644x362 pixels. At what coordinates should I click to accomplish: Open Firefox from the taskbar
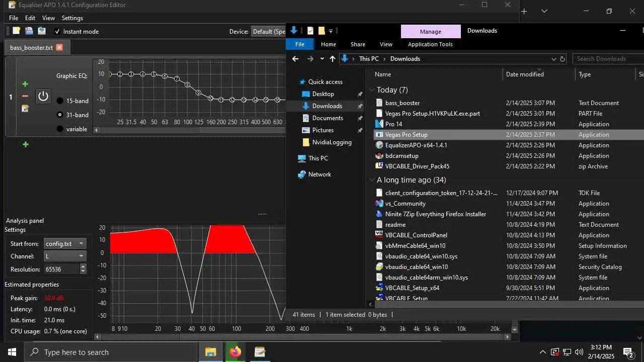235,352
